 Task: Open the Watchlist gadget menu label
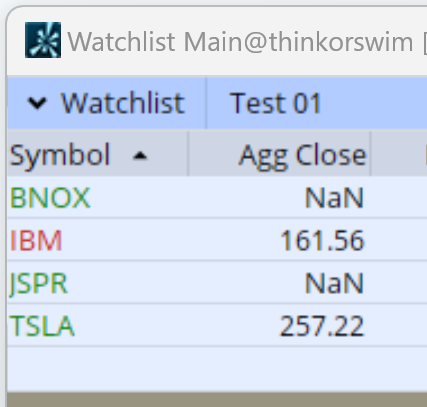coord(122,103)
